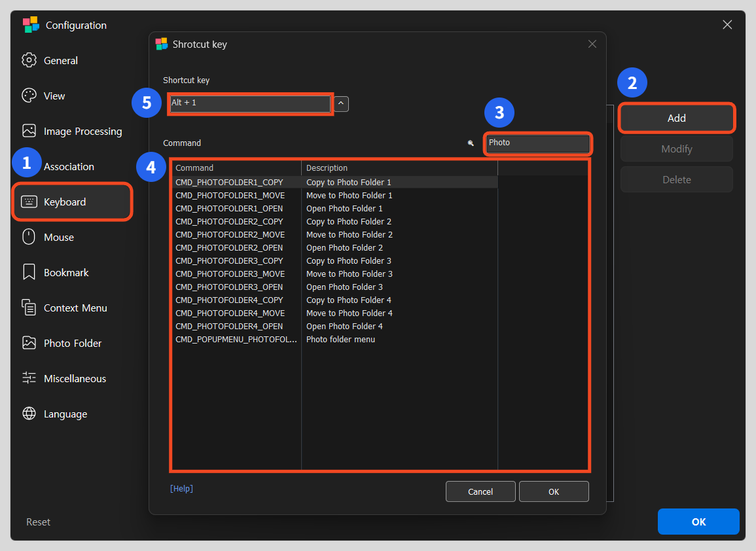
Task: Click the Reset option
Action: (x=38, y=522)
